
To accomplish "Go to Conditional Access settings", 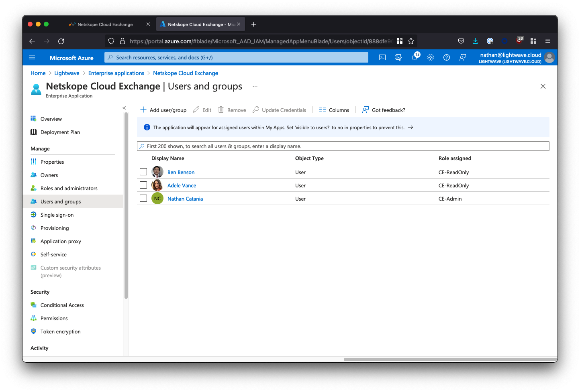I will click(x=62, y=305).
